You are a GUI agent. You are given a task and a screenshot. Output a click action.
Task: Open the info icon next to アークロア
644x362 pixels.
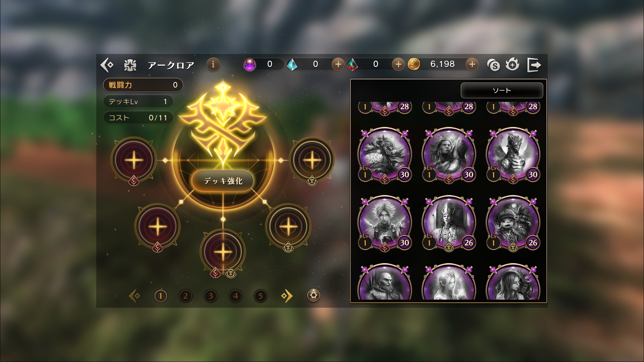click(x=213, y=64)
